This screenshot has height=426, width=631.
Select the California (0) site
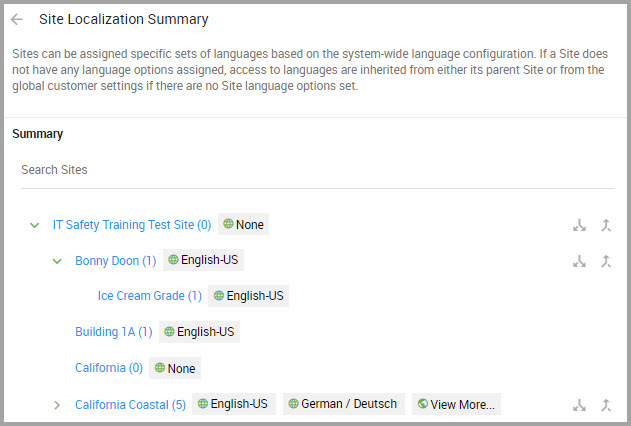tap(109, 368)
